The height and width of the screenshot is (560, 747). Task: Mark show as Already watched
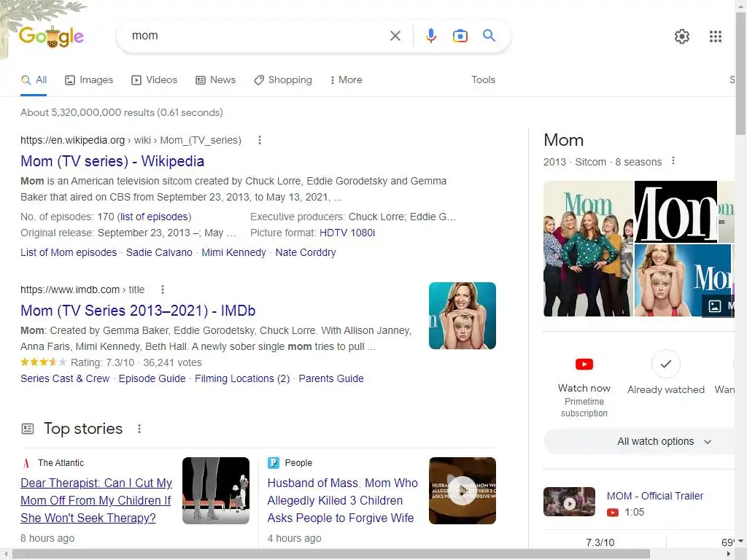pos(665,365)
